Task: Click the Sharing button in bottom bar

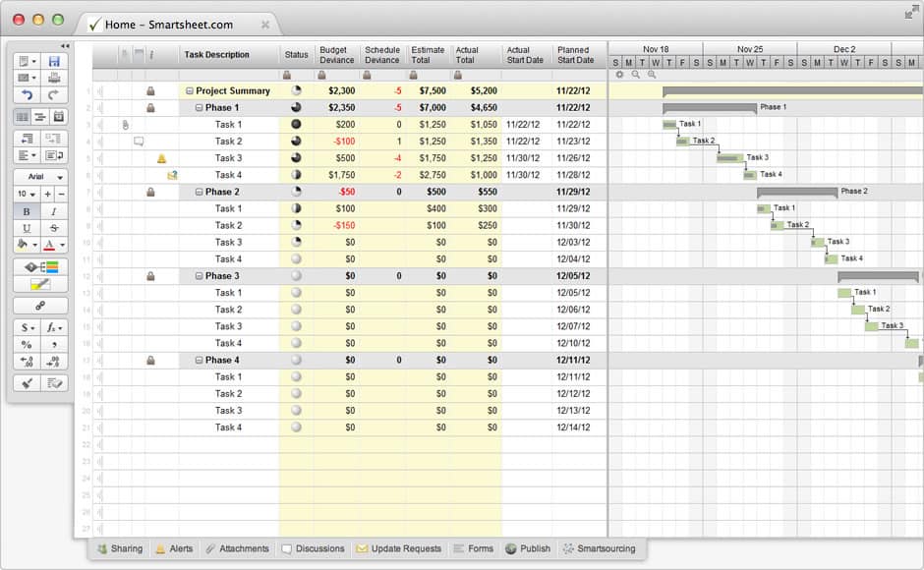Action: click(119, 548)
